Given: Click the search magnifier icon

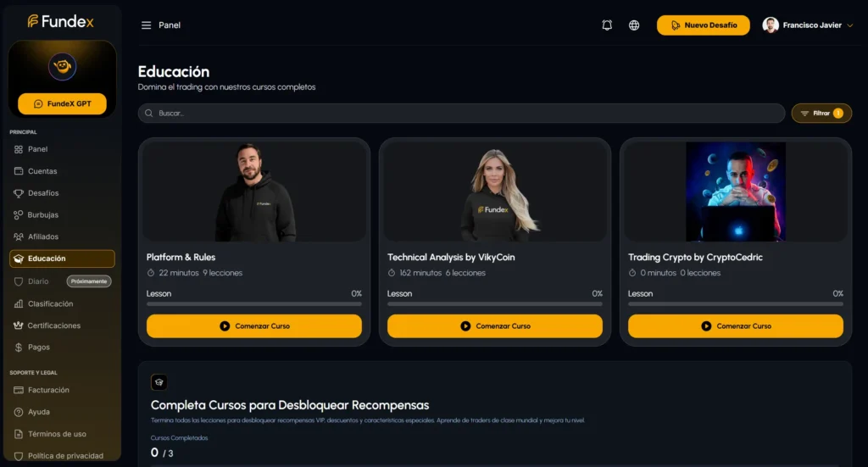Looking at the screenshot, I should [x=149, y=113].
